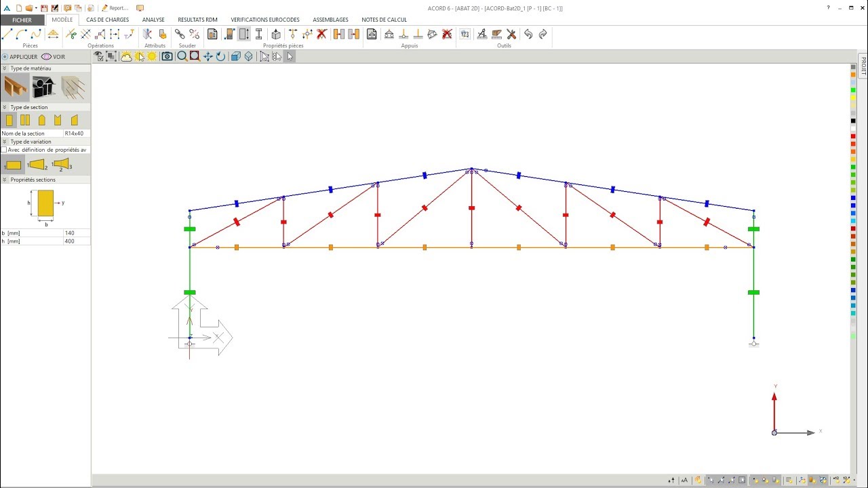Collapse the 'Propriétés sections' section
The width and height of the screenshot is (868, 488).
point(5,180)
